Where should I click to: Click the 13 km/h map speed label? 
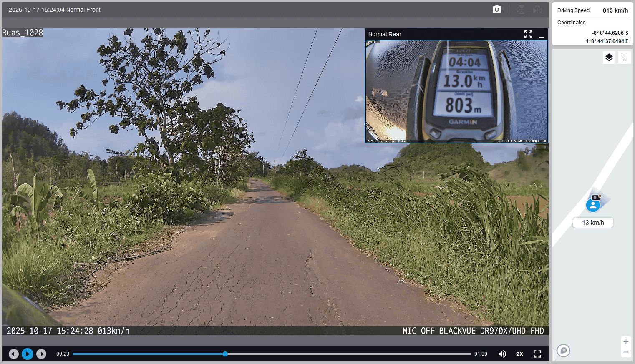[x=593, y=223]
